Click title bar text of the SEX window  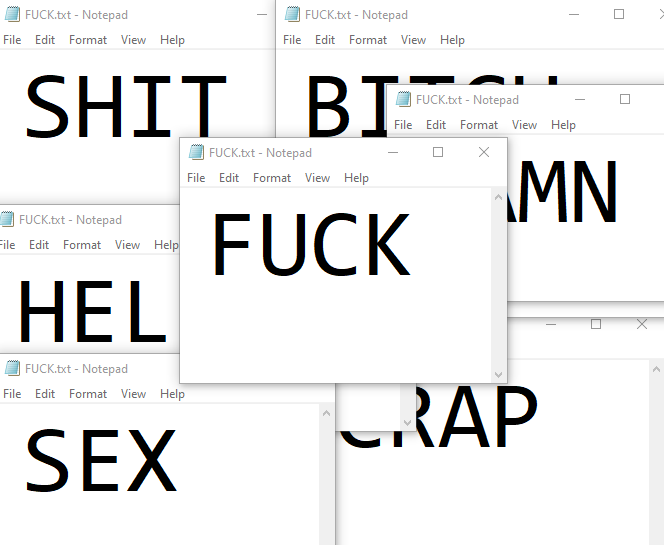(x=76, y=369)
